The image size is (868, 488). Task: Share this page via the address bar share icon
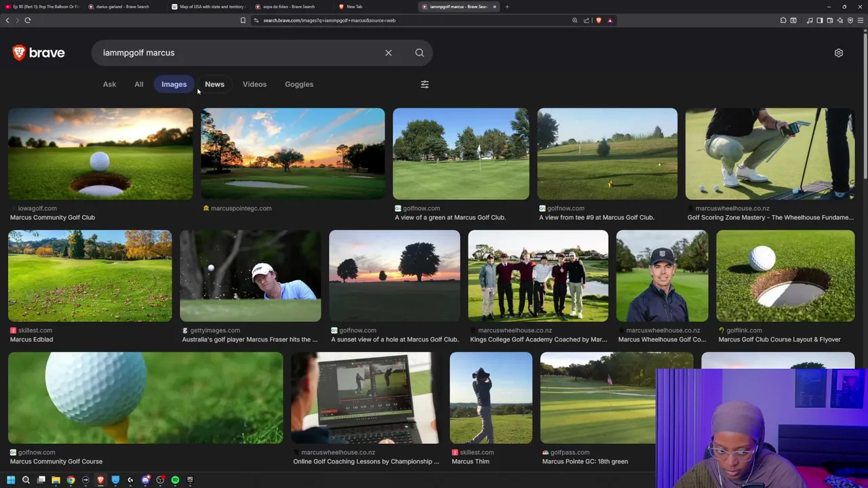587,20
